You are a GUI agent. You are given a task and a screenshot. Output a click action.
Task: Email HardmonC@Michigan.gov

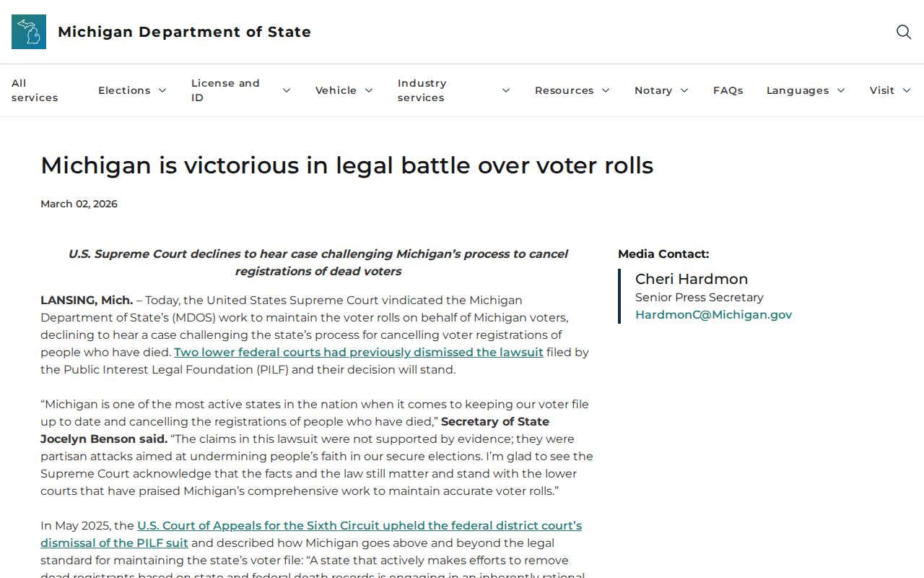713,315
